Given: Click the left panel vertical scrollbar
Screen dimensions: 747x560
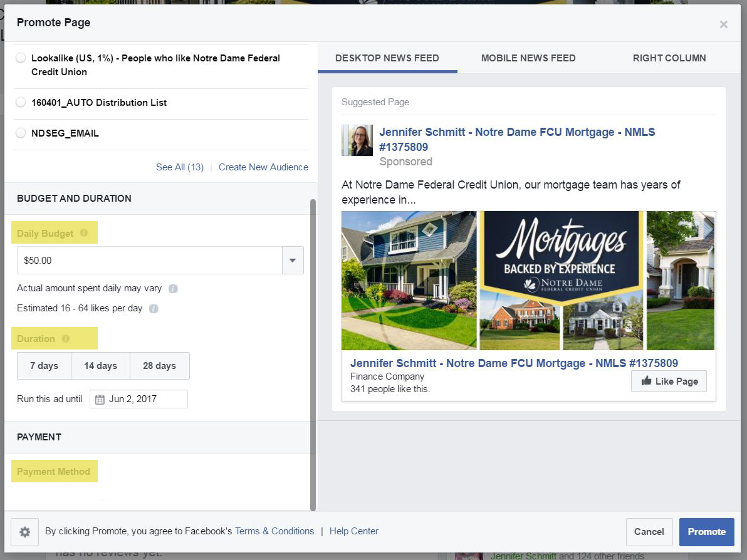Looking at the screenshot, I should 313,355.
